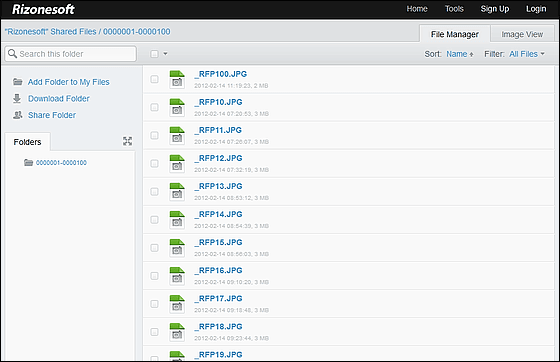Check the box for _RFP10.JPG

pyautogui.click(x=154, y=107)
